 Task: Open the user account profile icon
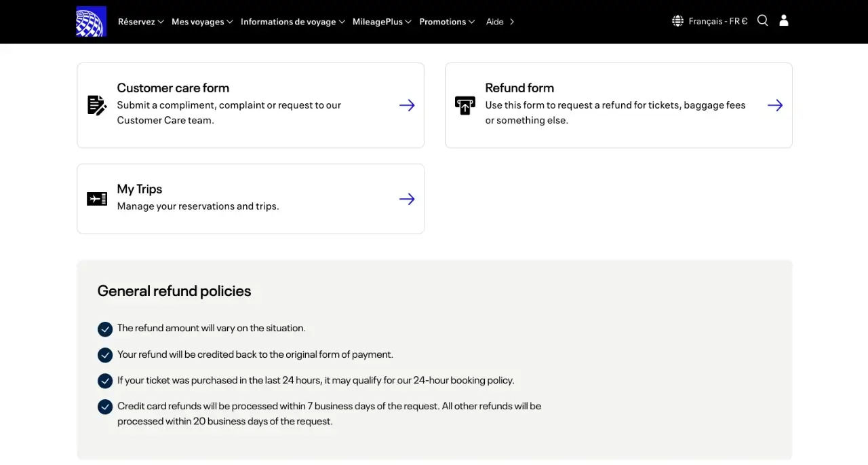tap(784, 20)
